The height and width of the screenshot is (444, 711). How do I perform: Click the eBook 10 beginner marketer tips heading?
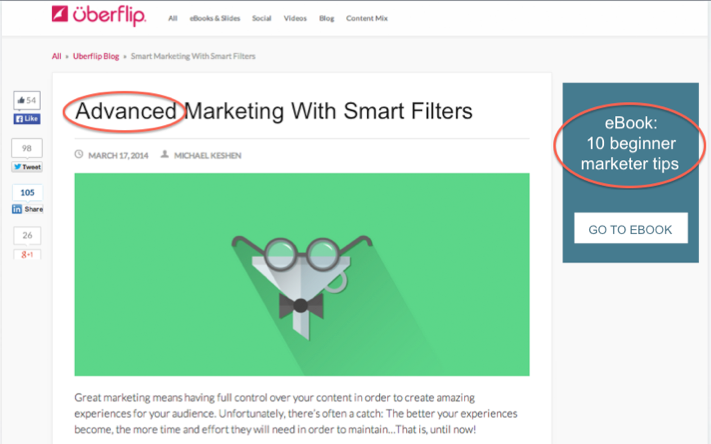630,143
